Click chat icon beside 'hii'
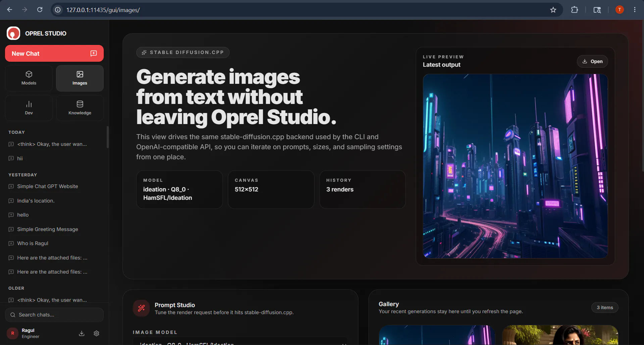This screenshot has height=345, width=644. click(x=11, y=158)
